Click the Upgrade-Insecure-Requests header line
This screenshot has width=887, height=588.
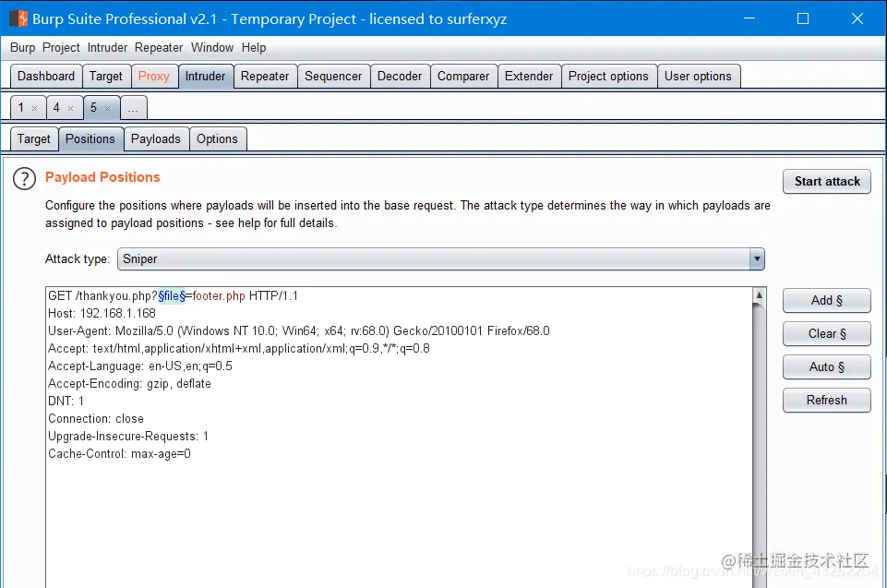tap(128, 437)
